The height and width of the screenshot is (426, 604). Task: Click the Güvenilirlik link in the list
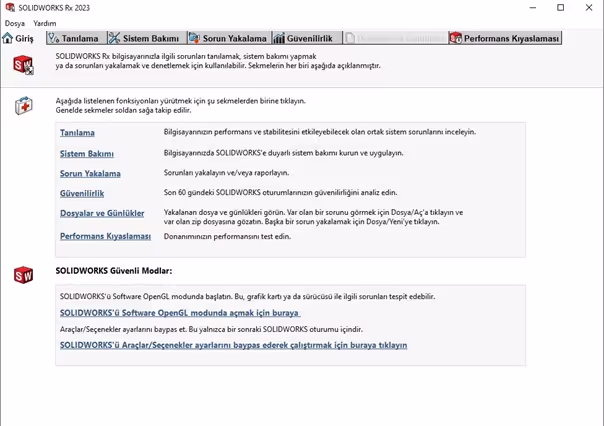(82, 193)
